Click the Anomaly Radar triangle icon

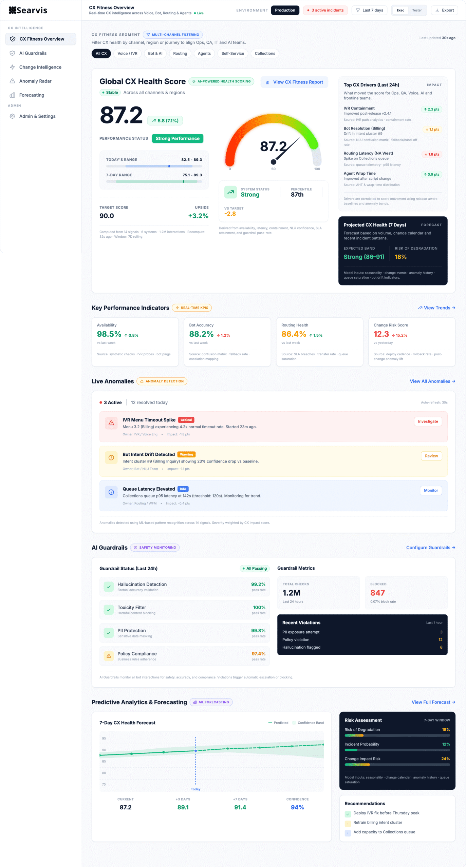click(x=12, y=81)
